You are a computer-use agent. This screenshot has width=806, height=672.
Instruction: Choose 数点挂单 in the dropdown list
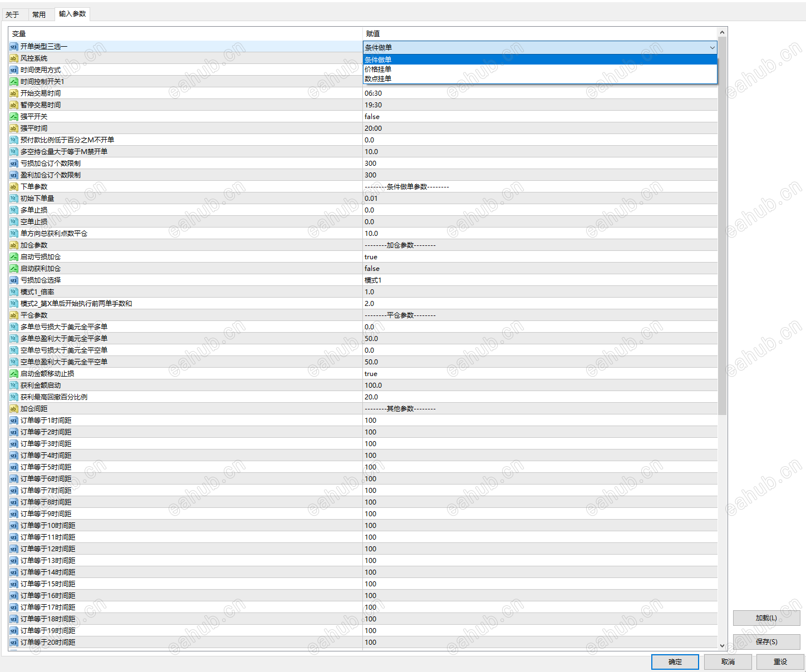(540, 79)
